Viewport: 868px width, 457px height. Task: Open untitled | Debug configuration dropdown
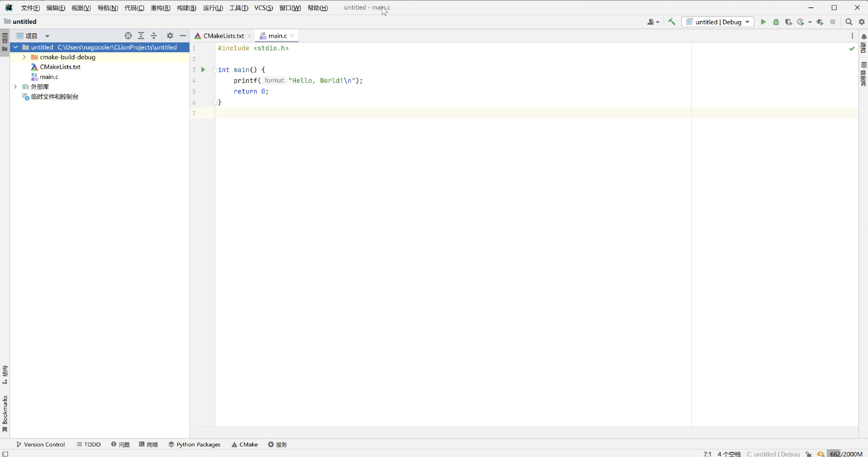tap(717, 22)
